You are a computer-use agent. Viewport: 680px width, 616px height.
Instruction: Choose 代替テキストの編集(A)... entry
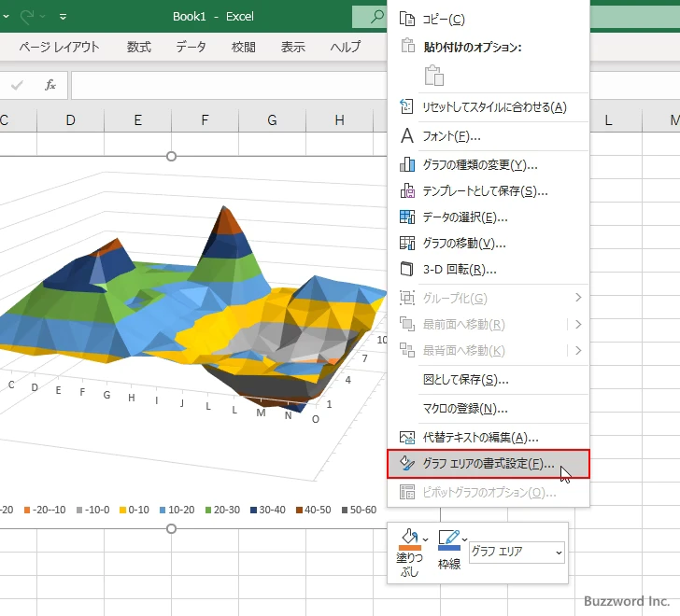coord(489,438)
